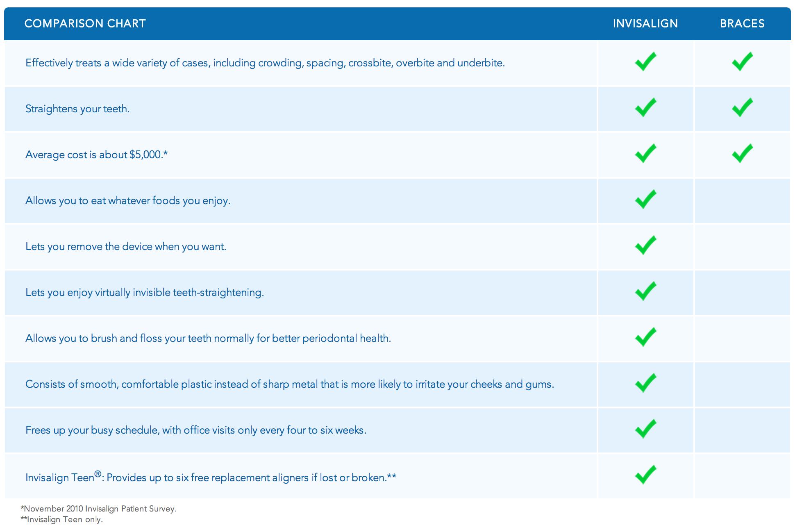This screenshot has width=795, height=532.
Task: Click Invisalign checkmark for smooth plastic row
Action: (x=645, y=383)
